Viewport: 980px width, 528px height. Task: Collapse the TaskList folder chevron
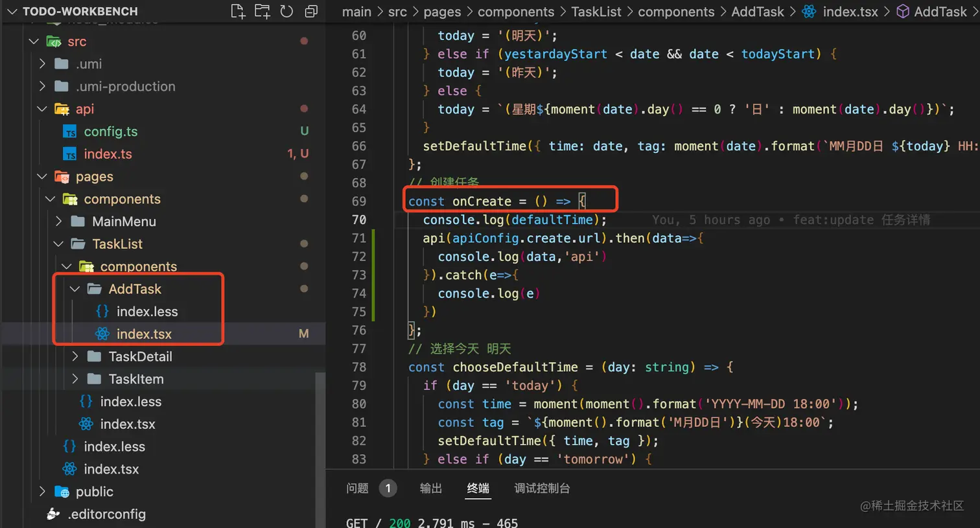pos(59,244)
